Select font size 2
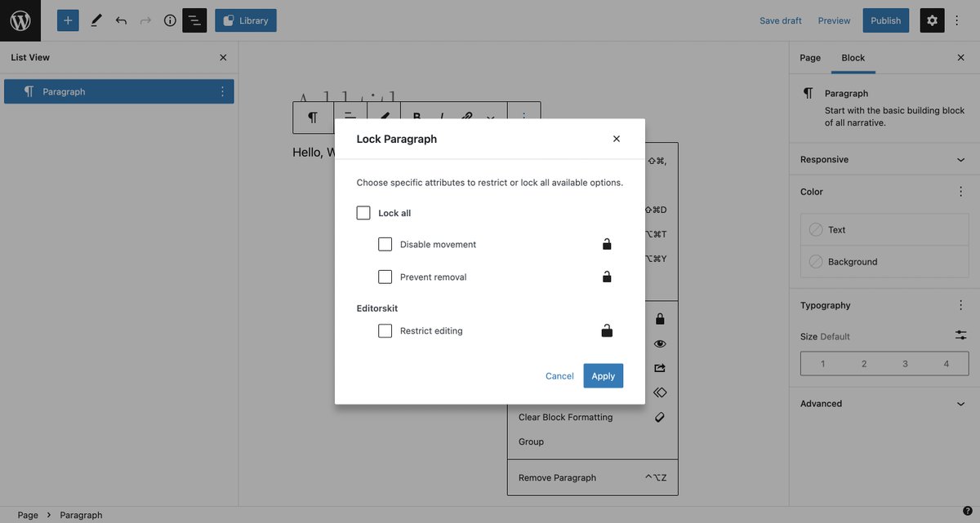Image resolution: width=980 pixels, height=523 pixels. click(864, 364)
